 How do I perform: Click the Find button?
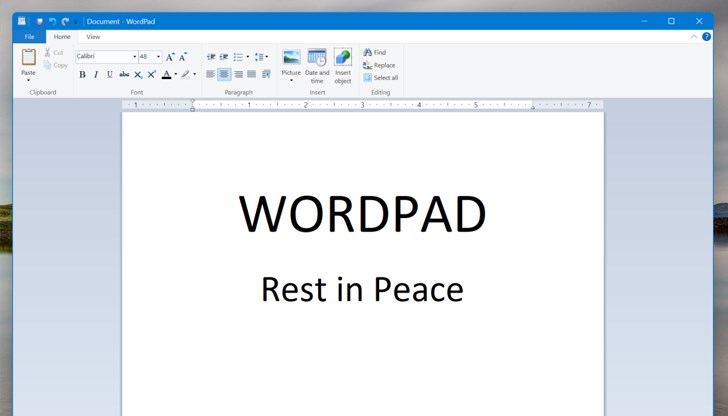[x=375, y=52]
